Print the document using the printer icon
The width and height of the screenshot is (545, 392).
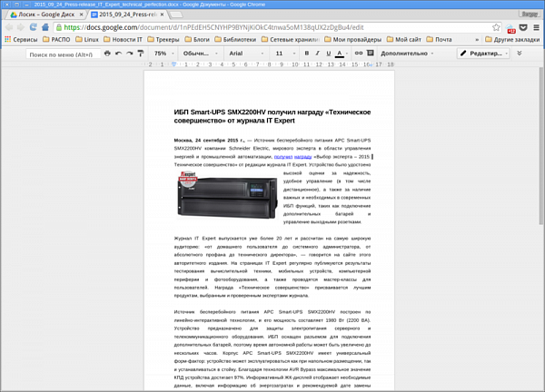[107, 54]
